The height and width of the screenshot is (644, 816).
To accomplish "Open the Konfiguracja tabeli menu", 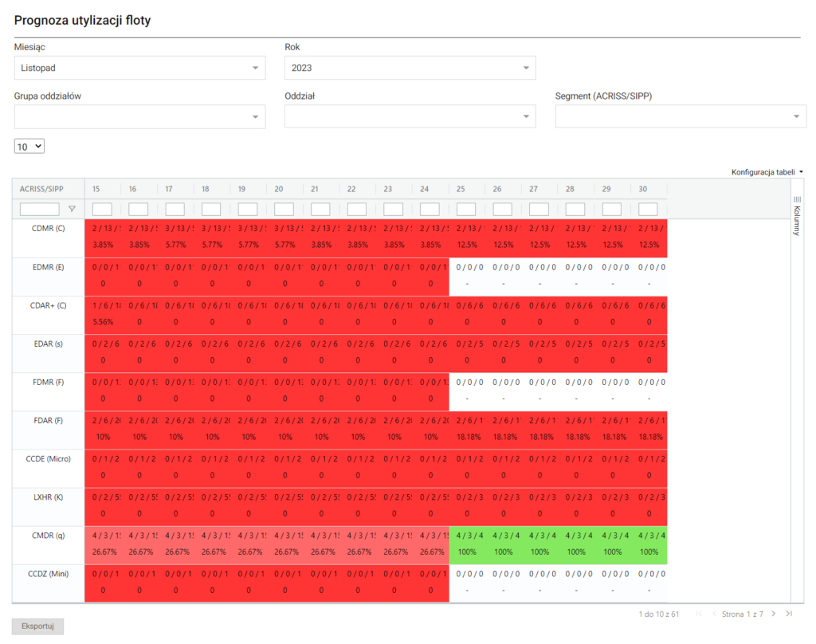I will pos(767,171).
